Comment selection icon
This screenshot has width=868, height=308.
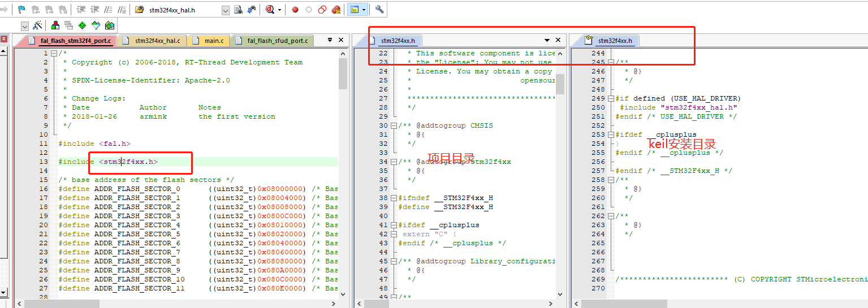[109, 10]
